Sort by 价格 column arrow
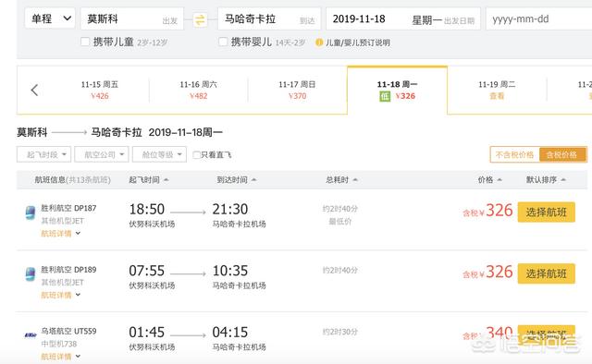The height and width of the screenshot is (364, 592). pos(499,180)
